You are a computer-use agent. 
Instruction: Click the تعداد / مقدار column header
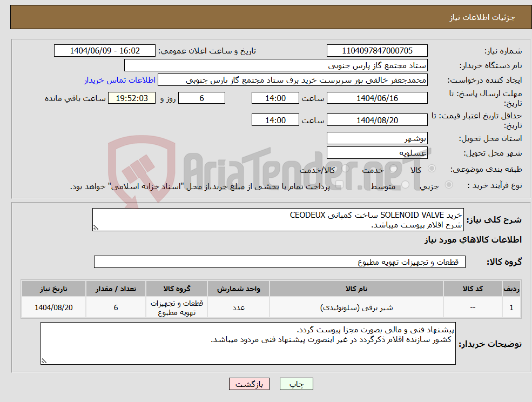[x=116, y=289]
